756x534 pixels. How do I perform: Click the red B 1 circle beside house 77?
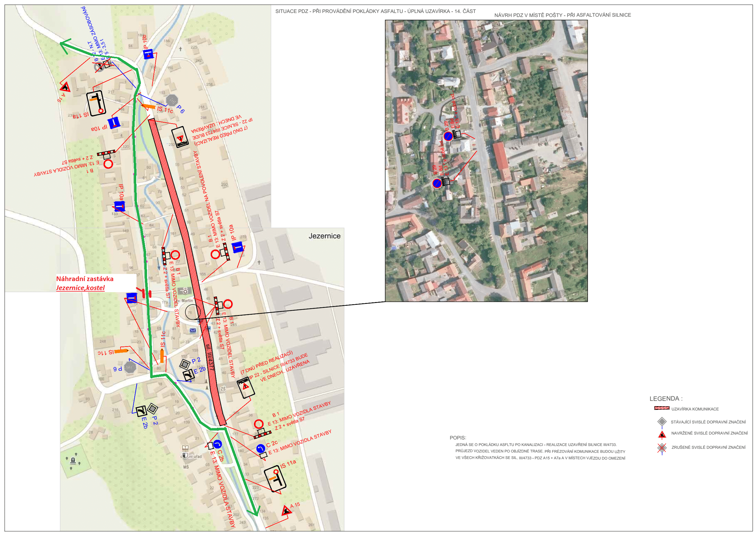pyautogui.click(x=175, y=254)
